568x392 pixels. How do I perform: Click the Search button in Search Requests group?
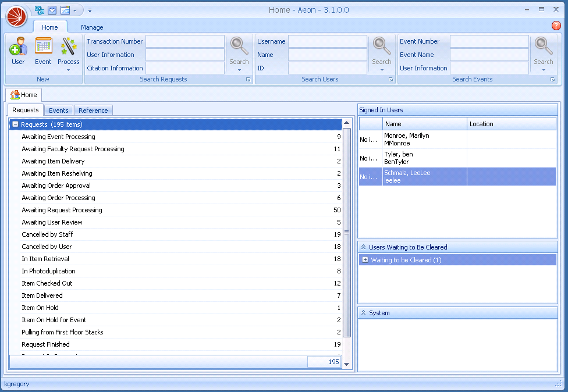coord(239,51)
